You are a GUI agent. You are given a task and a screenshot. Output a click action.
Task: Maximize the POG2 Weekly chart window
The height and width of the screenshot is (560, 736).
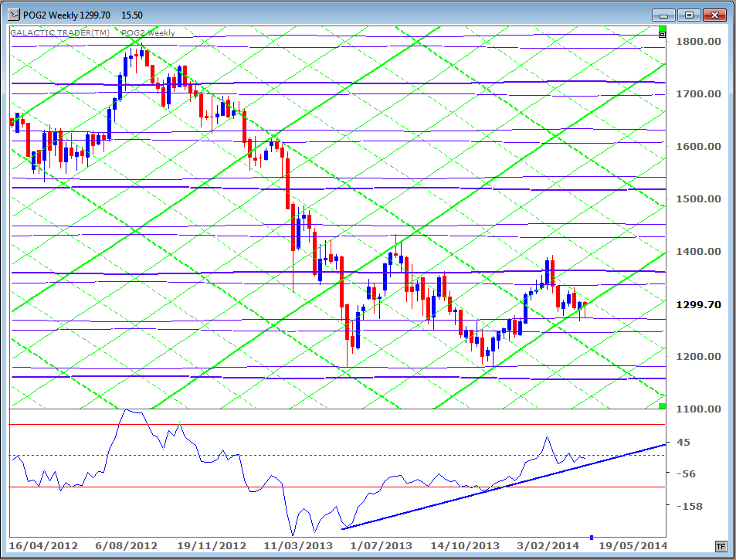coord(689,15)
